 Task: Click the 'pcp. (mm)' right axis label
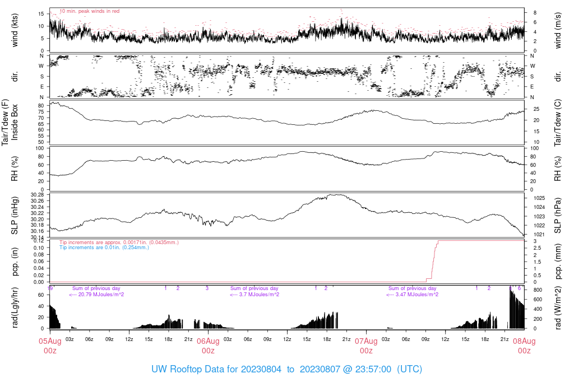tap(558, 262)
